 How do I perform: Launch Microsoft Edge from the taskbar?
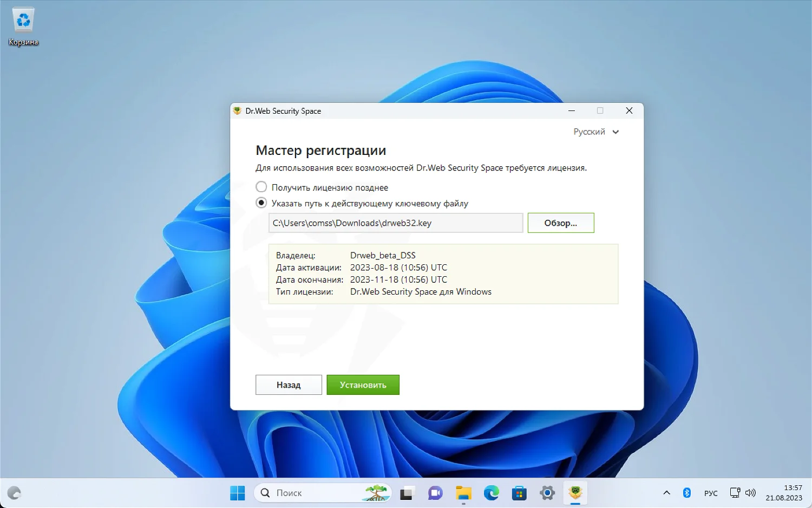tap(492, 493)
